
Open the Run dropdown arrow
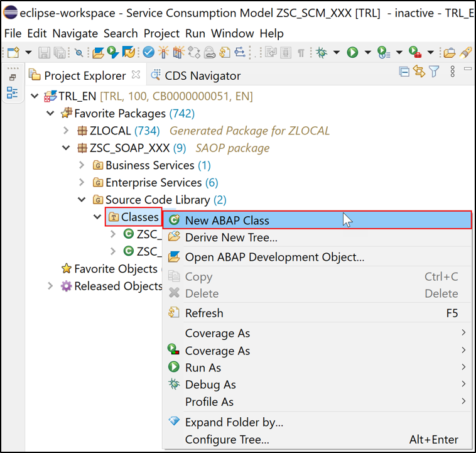coord(367,53)
